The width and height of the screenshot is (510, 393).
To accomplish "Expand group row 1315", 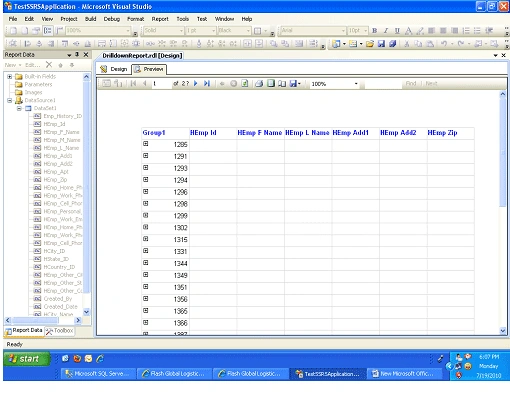I will (x=146, y=239).
